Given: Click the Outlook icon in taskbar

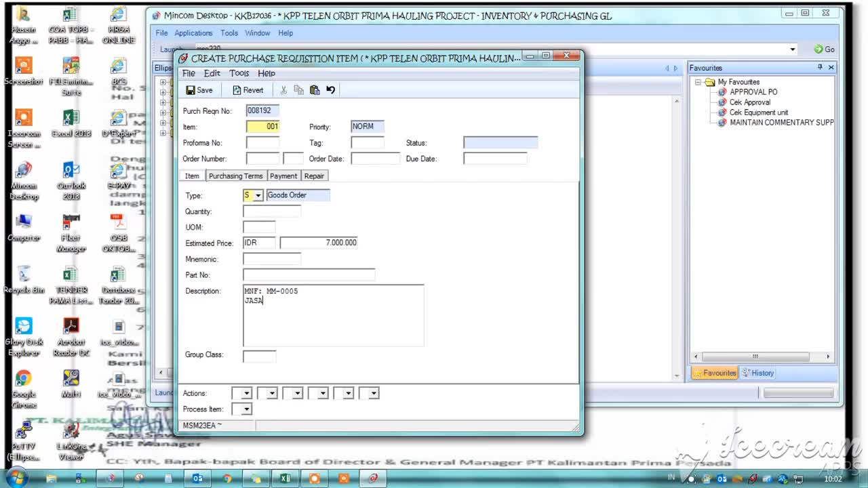Looking at the screenshot, I should point(197,479).
